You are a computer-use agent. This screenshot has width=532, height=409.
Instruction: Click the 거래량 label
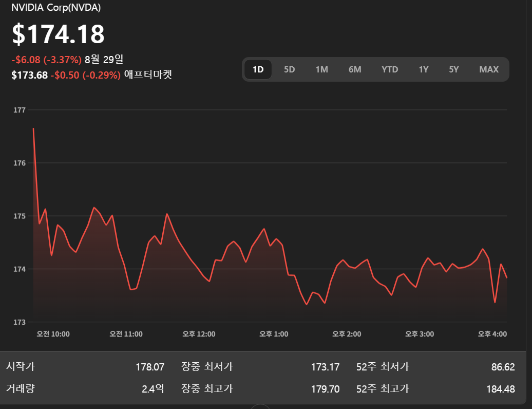coord(21,388)
